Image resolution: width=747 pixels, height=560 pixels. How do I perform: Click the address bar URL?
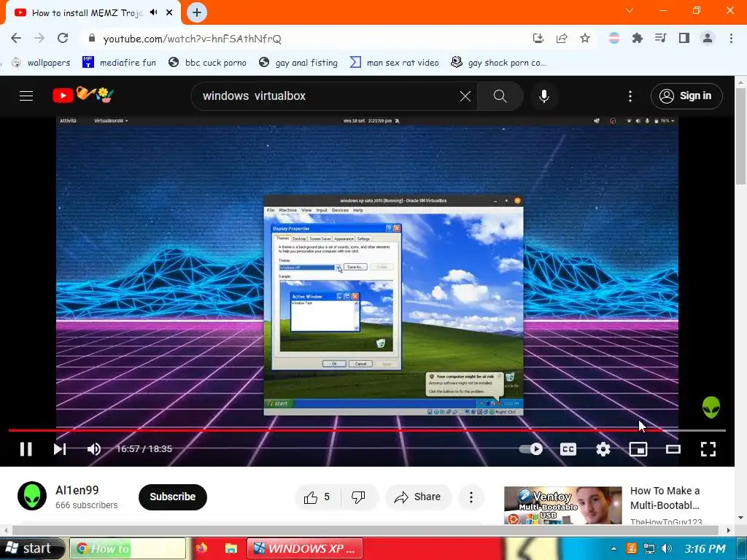192,39
